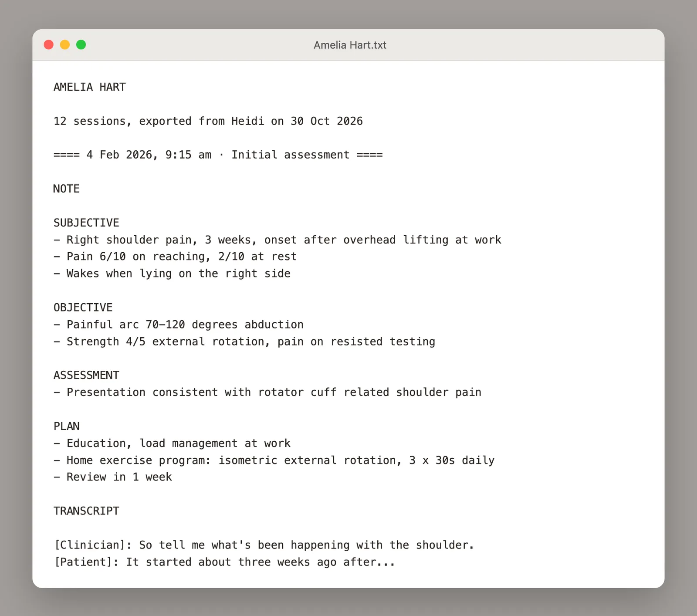Minimize window with the yellow button
697x616 pixels.
click(x=65, y=45)
